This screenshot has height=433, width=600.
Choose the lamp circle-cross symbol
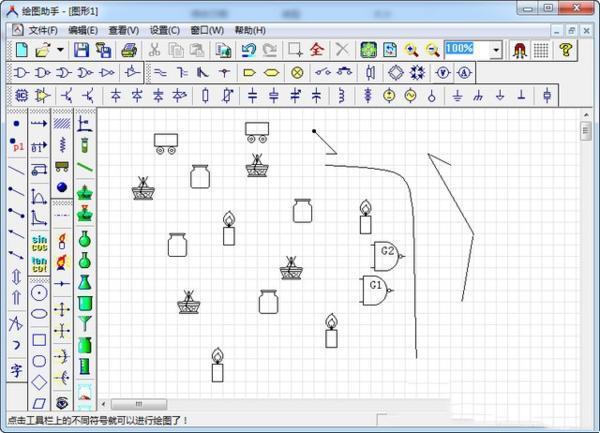(x=296, y=73)
